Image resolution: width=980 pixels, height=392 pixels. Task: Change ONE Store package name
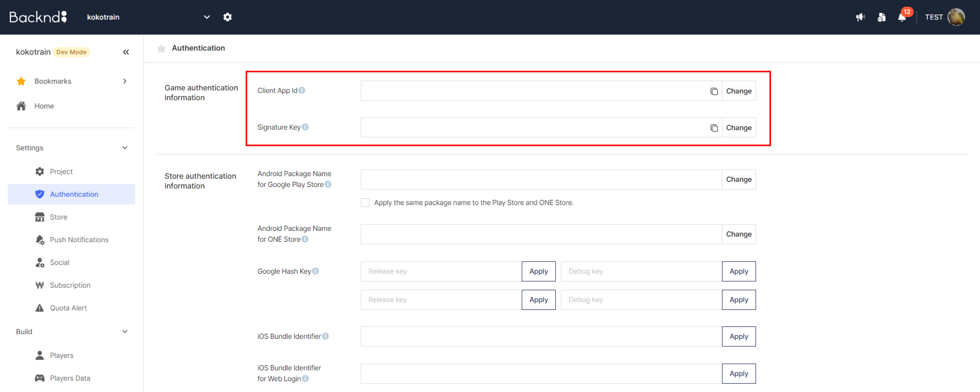click(738, 234)
